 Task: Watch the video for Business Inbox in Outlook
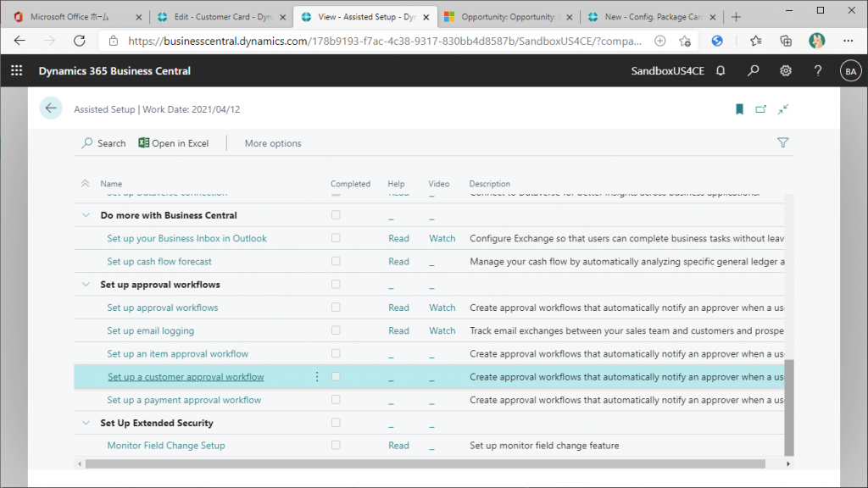442,238
